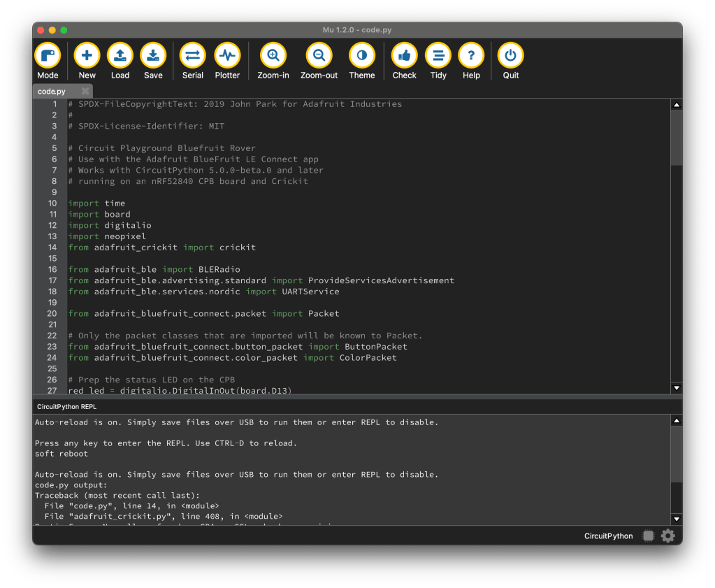Image resolution: width=715 pixels, height=588 pixels.
Task: Open Mu settings gear in status bar
Action: point(668,536)
